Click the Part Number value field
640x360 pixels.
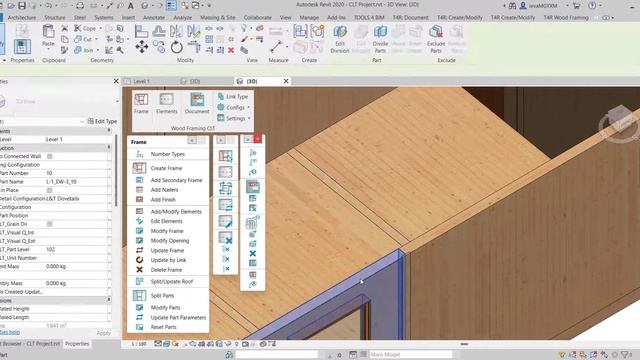pyautogui.click(x=76, y=173)
